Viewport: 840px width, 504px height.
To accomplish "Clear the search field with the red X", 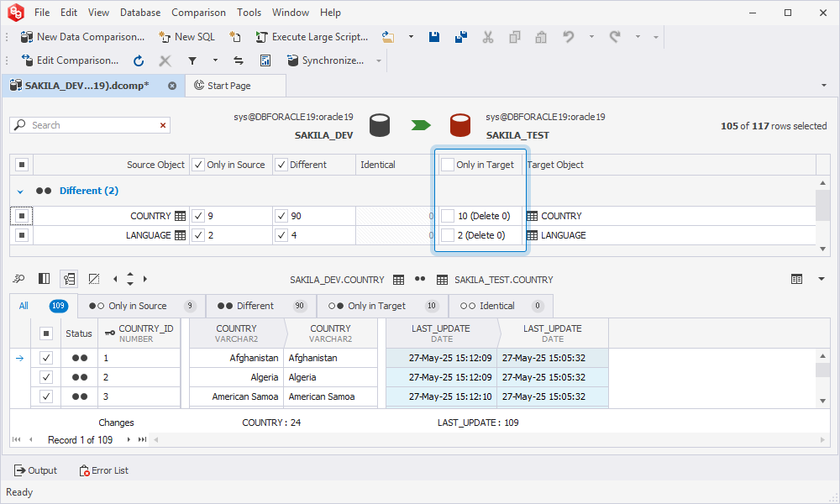I will 163,125.
